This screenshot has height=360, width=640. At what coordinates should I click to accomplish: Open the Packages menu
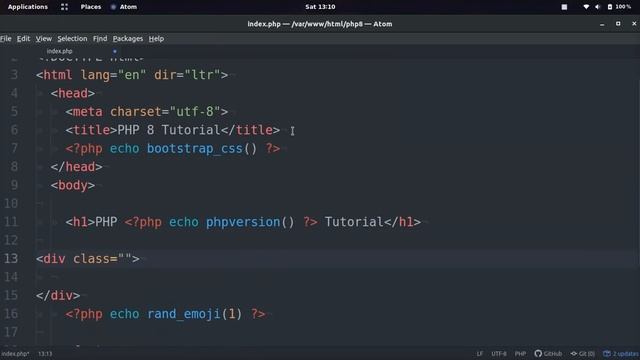pos(128,38)
